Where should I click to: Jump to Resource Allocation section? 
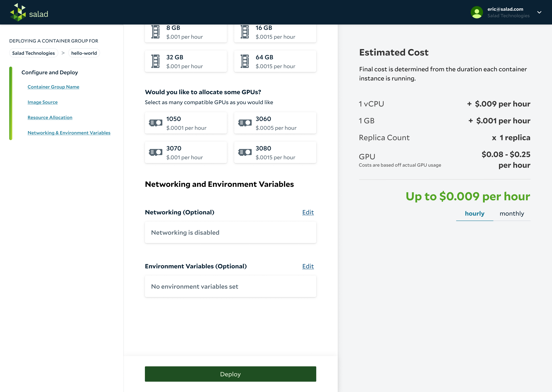click(x=50, y=118)
